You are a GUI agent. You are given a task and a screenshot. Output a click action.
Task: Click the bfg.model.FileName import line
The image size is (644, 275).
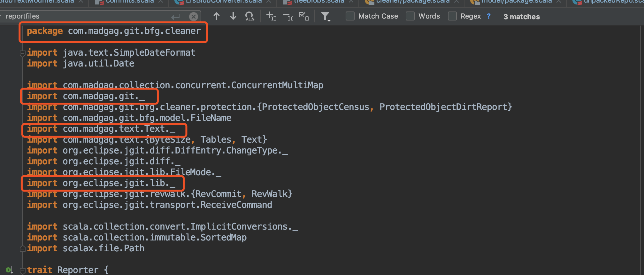pos(129,118)
